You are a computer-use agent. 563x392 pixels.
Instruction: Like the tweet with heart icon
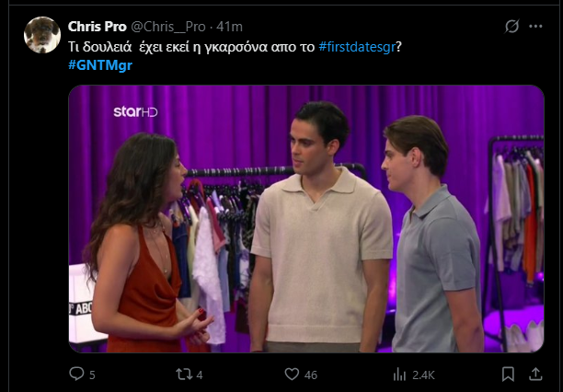pyautogui.click(x=293, y=374)
